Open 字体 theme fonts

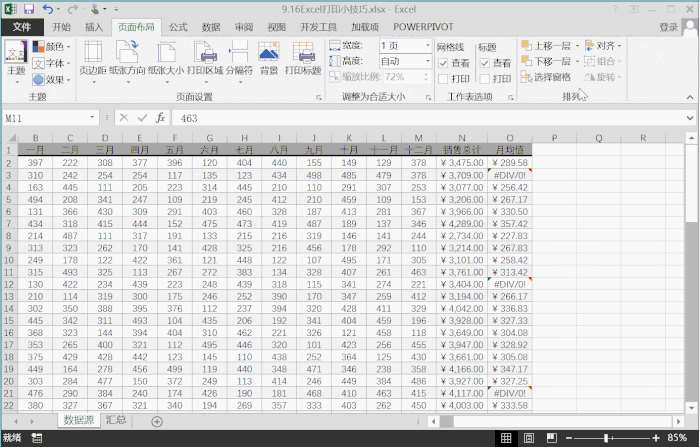51,63
